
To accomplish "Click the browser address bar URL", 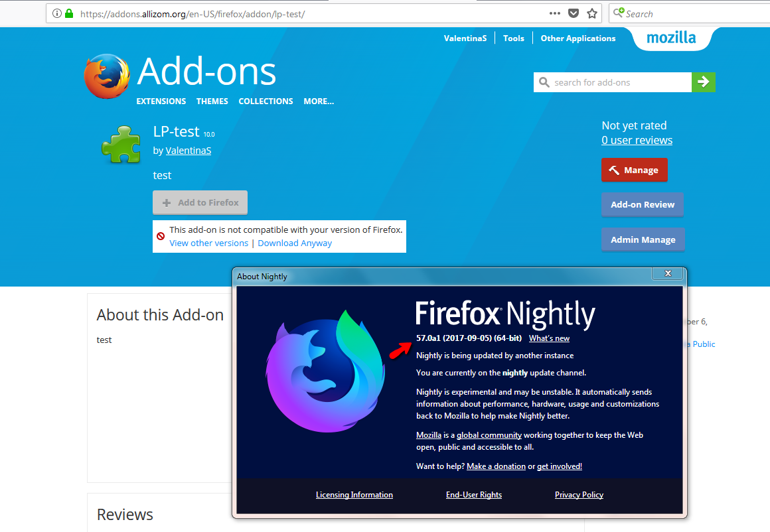I will coord(192,14).
